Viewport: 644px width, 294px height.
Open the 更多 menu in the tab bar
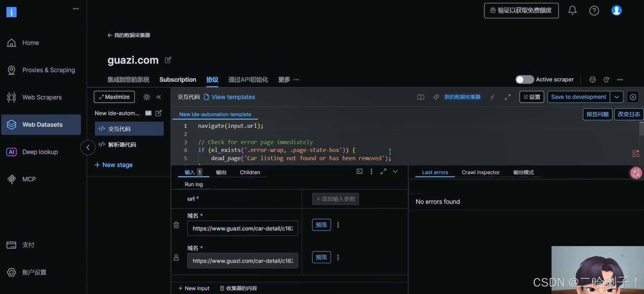pyautogui.click(x=289, y=79)
